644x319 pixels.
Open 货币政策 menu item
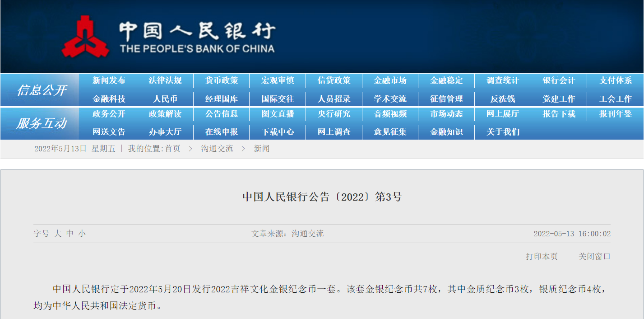pos(222,80)
